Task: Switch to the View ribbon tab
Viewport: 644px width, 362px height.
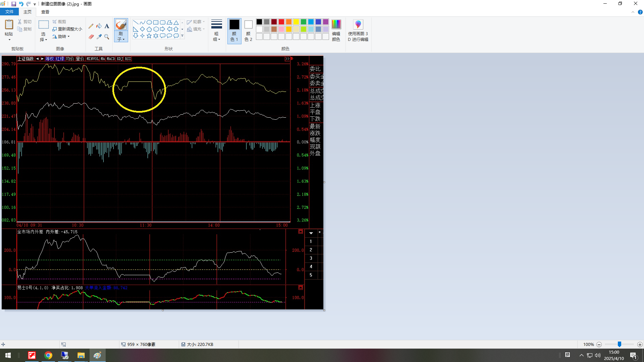Action: (45, 12)
